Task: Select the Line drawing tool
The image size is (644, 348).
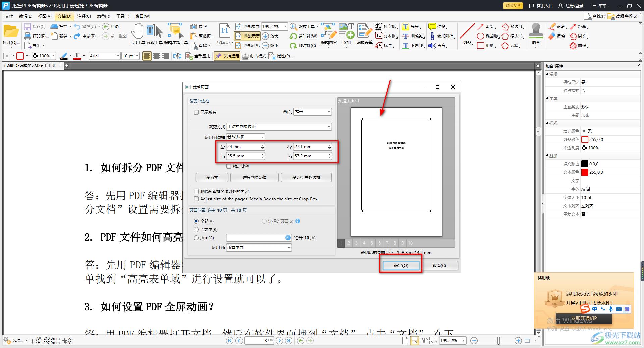Action: click(x=467, y=34)
